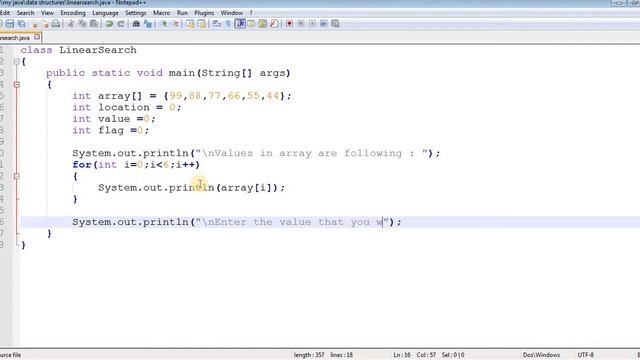Screen dimensions: 640x360
Task: Click the 'Ln : 16' status bar field
Action: (x=402, y=355)
